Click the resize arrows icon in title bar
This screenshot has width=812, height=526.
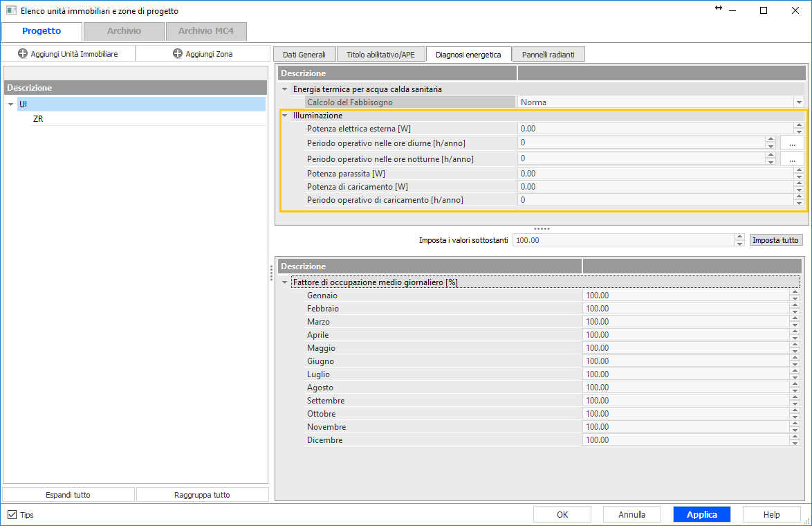point(718,8)
